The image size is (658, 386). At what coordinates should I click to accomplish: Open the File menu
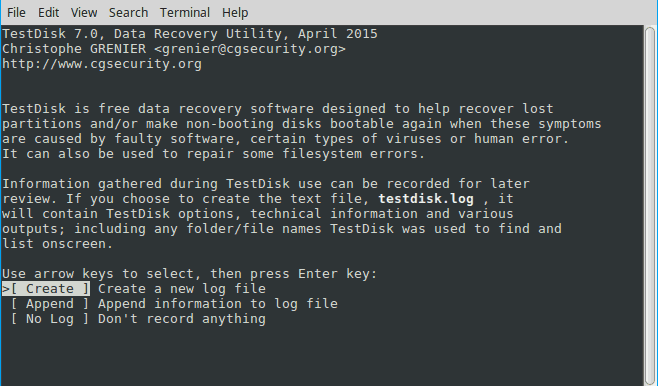pyautogui.click(x=16, y=13)
